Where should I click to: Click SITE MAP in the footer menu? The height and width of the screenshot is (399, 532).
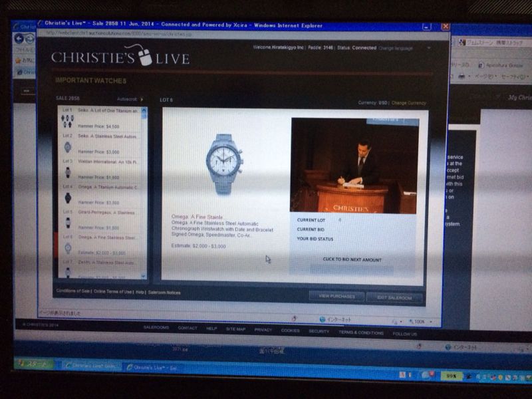[236, 329]
